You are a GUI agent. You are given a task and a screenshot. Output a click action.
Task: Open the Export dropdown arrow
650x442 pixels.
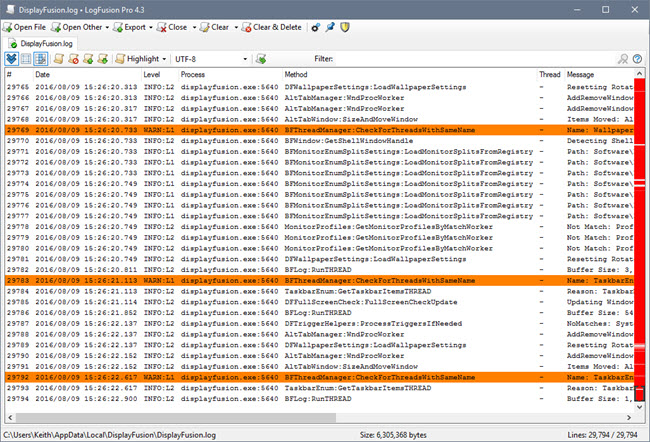coord(150,27)
